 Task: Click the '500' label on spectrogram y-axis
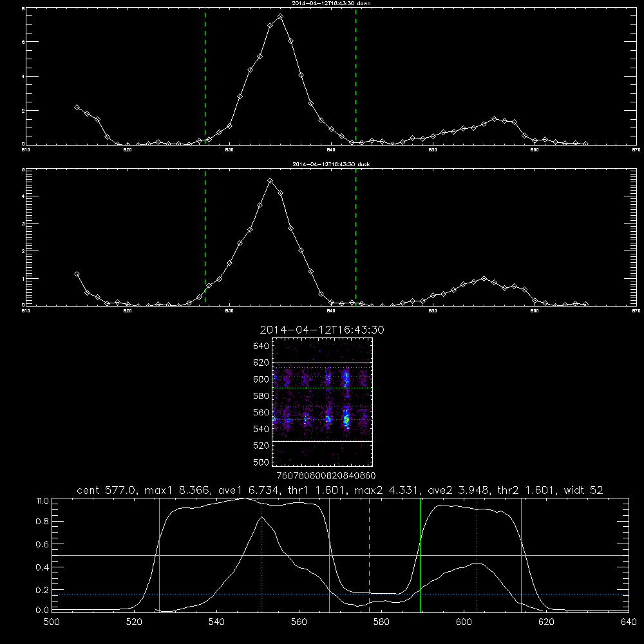click(x=261, y=462)
